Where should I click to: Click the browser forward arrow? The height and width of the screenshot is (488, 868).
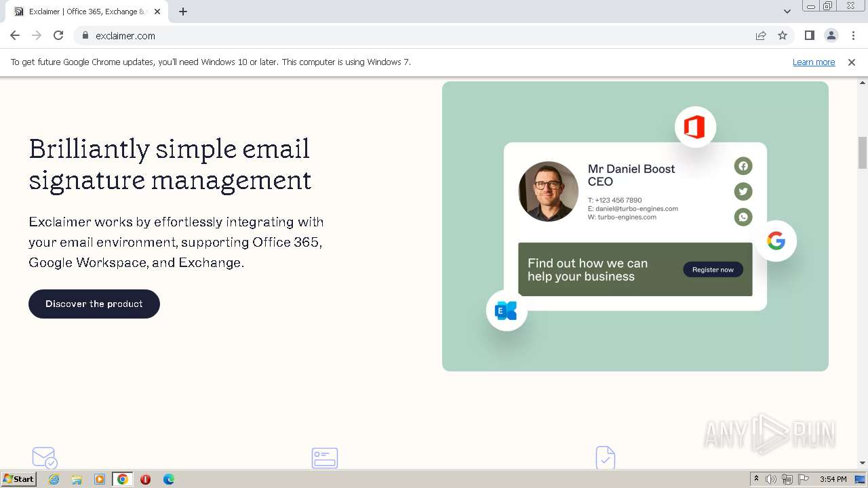(37, 35)
